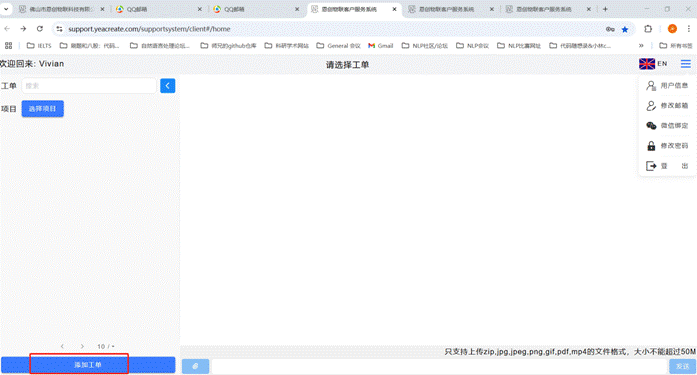Collapse the ticket panel with the arrow

168,86
